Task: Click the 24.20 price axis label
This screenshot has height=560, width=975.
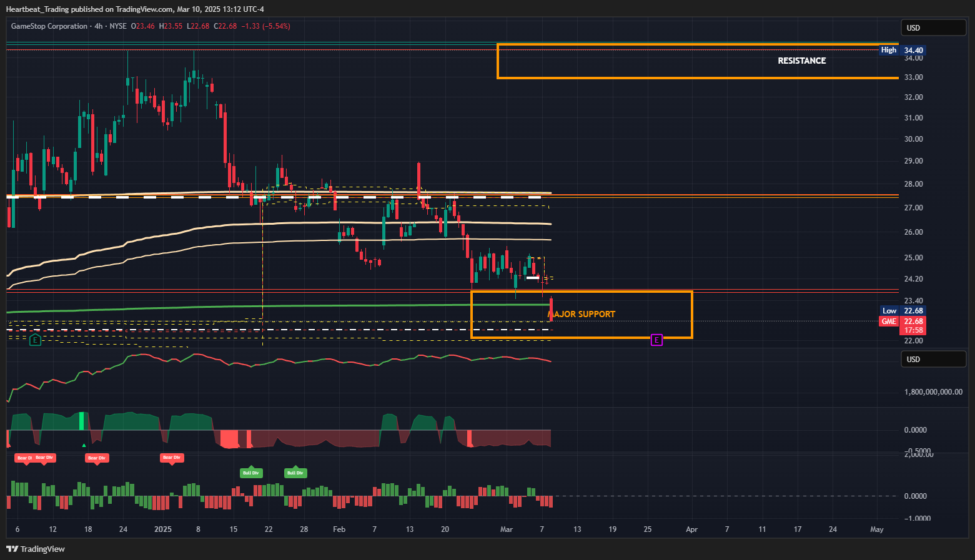Action: pos(913,279)
